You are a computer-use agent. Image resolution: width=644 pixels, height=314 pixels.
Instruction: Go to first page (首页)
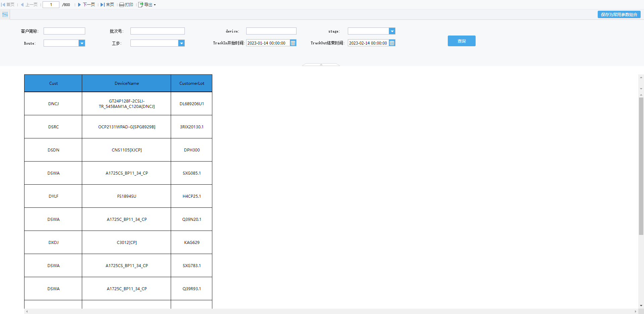coord(8,5)
